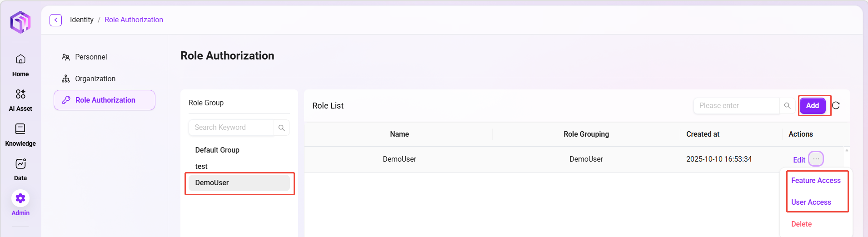This screenshot has width=868, height=237.
Task: Focus the Search Keyword field
Action: [231, 128]
